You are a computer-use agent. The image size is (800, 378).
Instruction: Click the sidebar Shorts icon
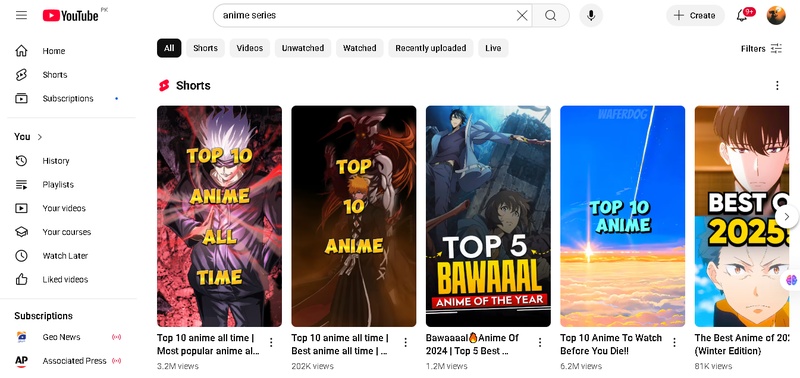(x=21, y=75)
